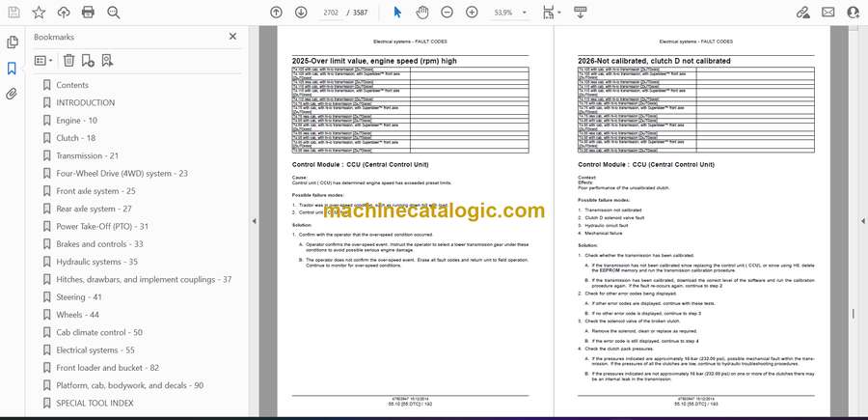Viewport: 868px width, 420px height.
Task: Go to previous page arrow
Action: [x=276, y=13]
